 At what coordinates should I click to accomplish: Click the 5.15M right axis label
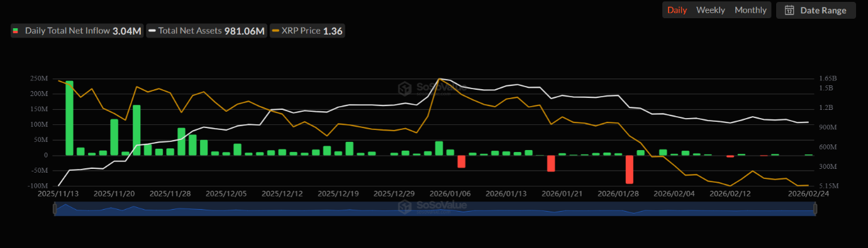tap(830, 186)
